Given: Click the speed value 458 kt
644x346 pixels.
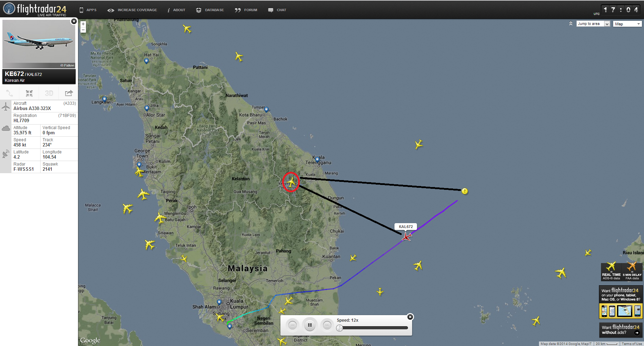Looking at the screenshot, I should [20, 145].
